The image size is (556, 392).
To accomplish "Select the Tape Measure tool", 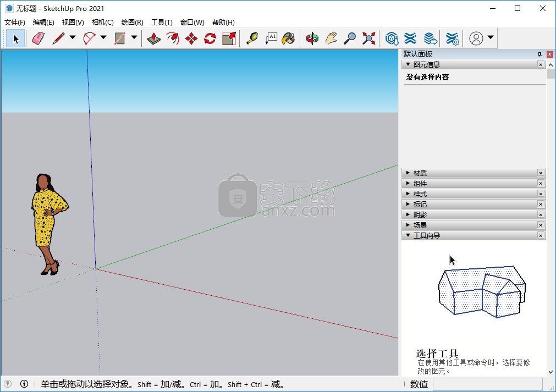I will click(252, 38).
